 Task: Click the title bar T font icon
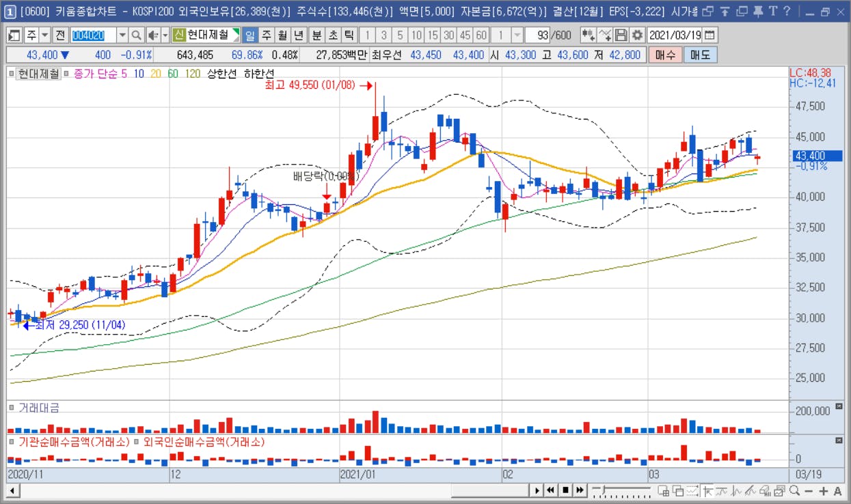(773, 11)
